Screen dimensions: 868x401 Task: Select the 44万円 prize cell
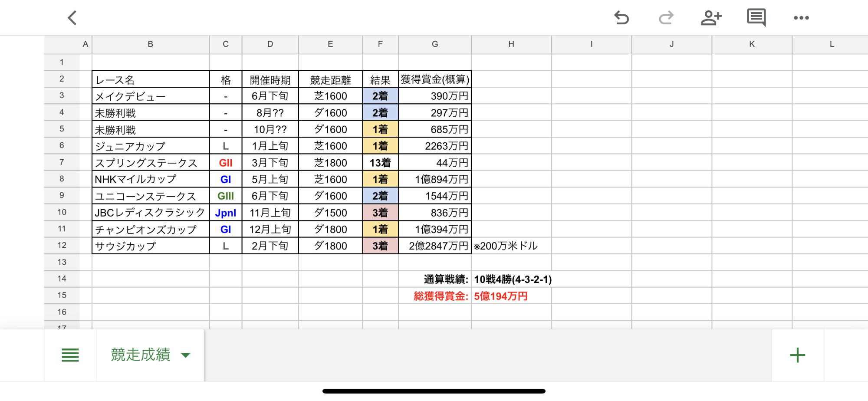[x=435, y=162]
